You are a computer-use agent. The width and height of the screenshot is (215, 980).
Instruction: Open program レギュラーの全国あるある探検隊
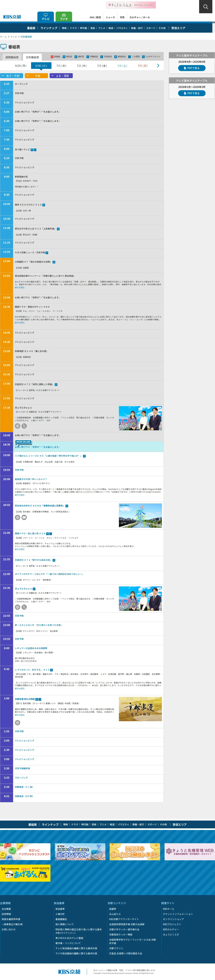pyautogui.click(x=31, y=648)
